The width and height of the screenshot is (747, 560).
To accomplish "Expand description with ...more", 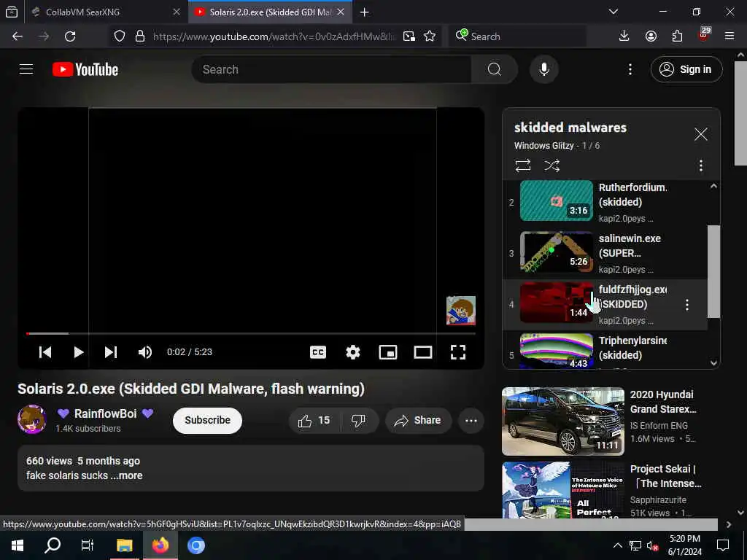I will click(x=128, y=475).
